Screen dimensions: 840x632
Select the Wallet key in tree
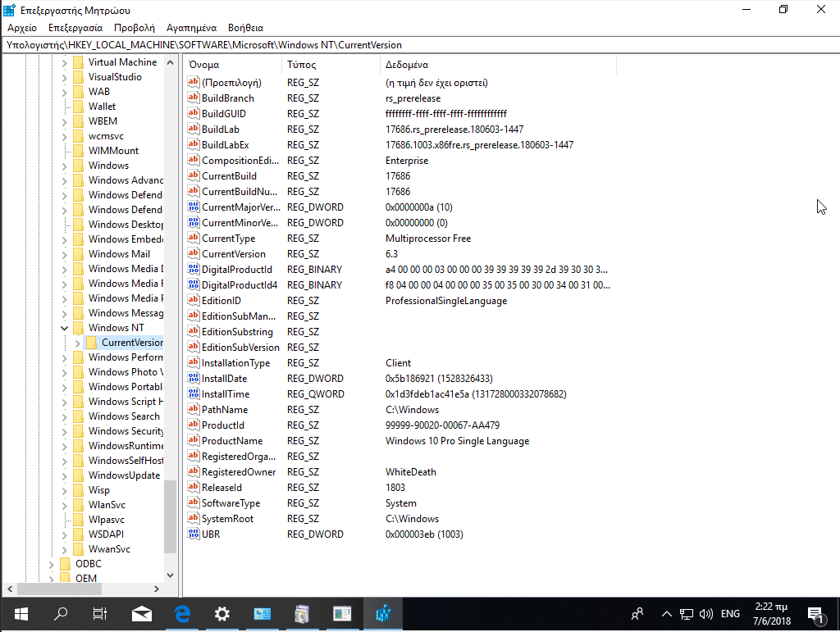point(102,107)
